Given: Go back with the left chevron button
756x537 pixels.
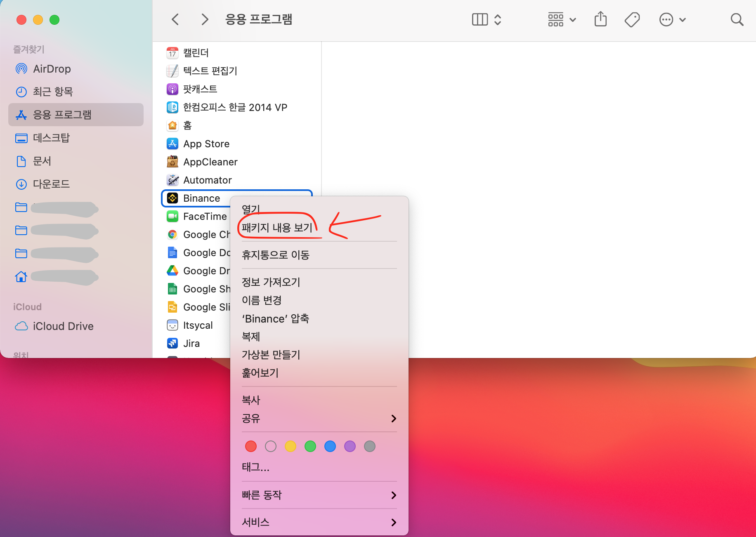Looking at the screenshot, I should (175, 19).
